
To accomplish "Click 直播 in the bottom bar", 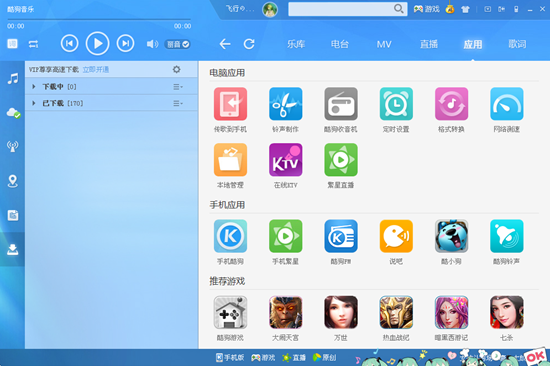I will point(294,357).
